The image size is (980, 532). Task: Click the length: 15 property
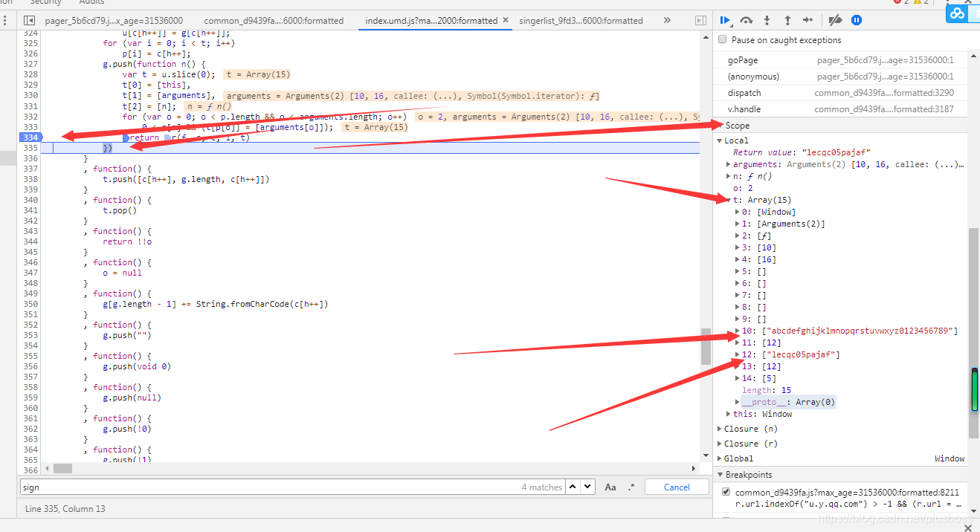click(x=766, y=390)
